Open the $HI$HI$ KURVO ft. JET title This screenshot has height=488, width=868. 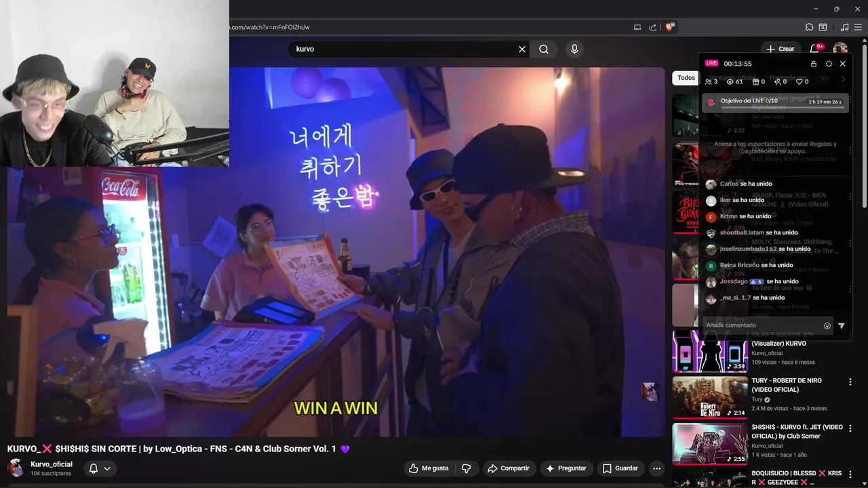click(x=797, y=432)
